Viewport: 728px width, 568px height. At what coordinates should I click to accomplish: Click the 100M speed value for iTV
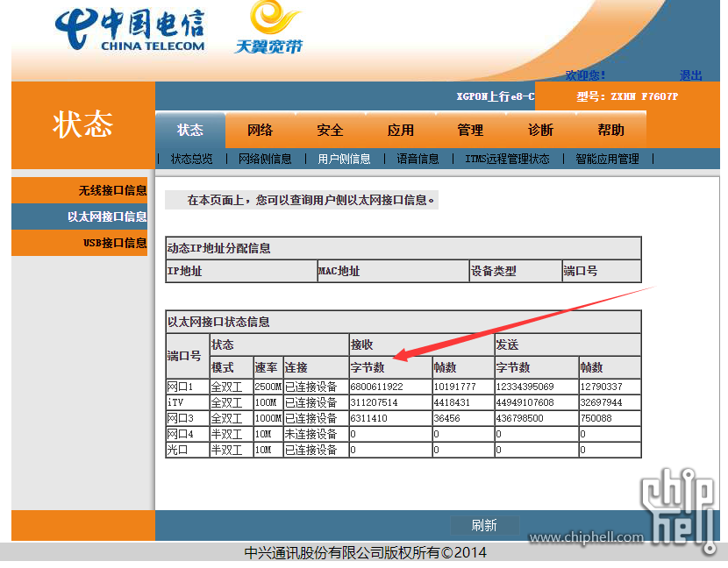coord(266,402)
